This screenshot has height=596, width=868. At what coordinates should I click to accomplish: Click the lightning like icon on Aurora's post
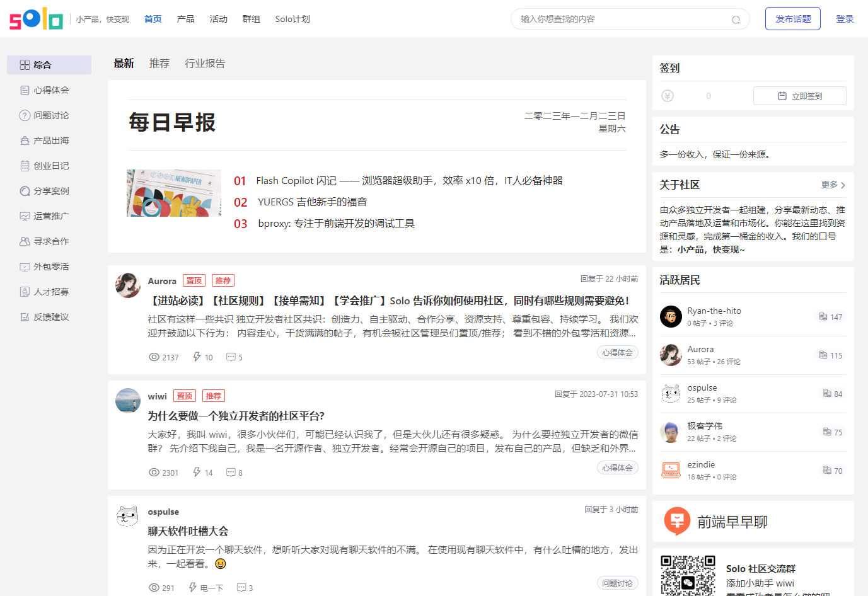pos(197,357)
